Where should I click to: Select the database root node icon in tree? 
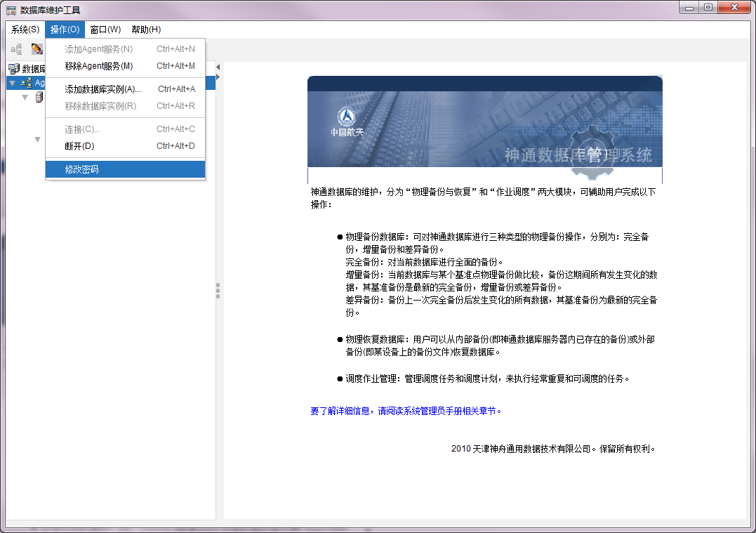click(13, 69)
